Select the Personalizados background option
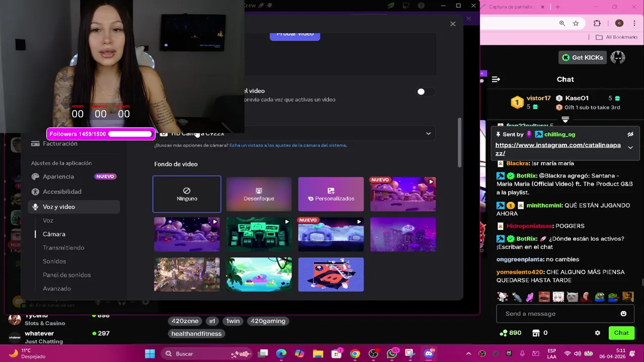Viewport: 644px width, 362px height. [331, 194]
